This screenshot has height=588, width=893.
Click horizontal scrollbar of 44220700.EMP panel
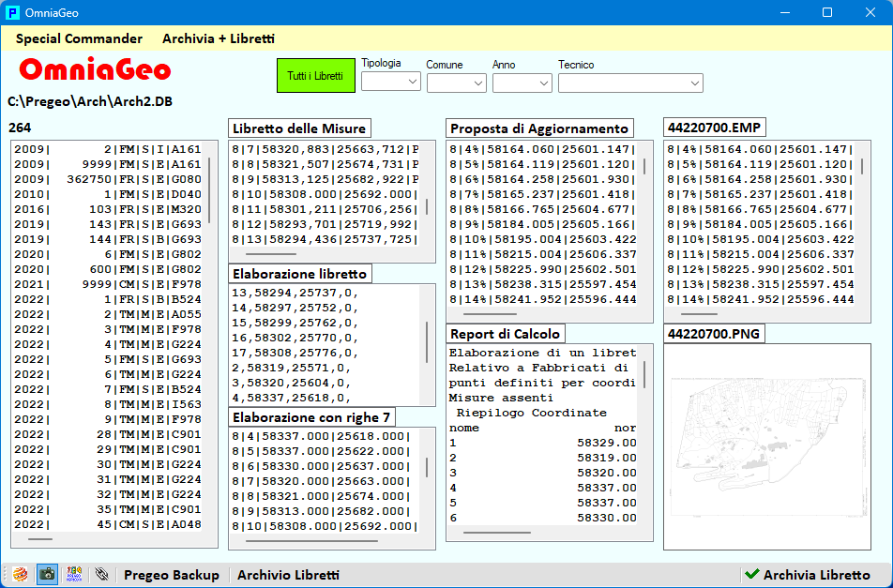coord(699,314)
